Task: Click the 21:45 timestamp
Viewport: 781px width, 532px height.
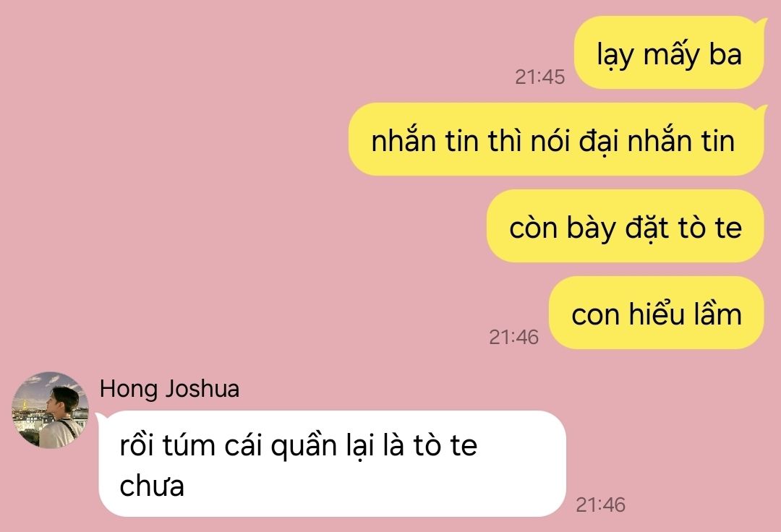Action: [540, 77]
